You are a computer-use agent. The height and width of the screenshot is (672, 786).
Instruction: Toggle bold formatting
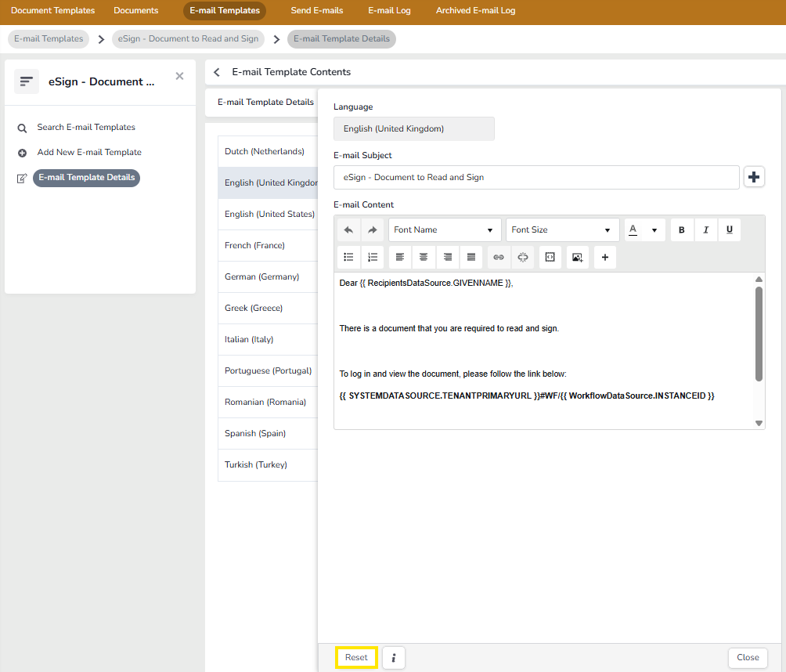681,229
